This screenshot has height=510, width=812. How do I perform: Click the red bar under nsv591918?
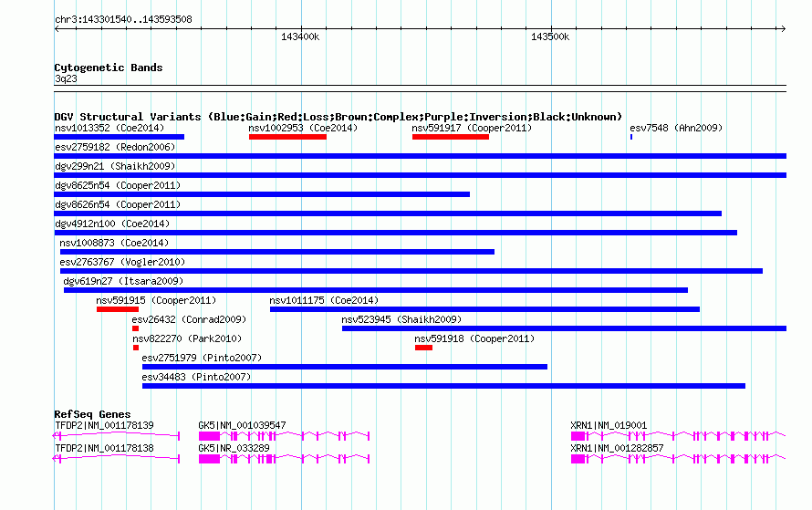[x=423, y=348]
